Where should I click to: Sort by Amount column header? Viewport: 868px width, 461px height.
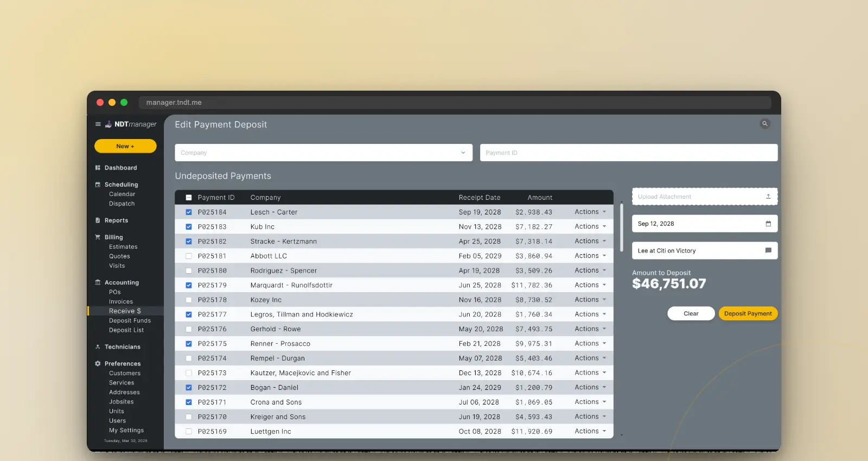tap(540, 198)
